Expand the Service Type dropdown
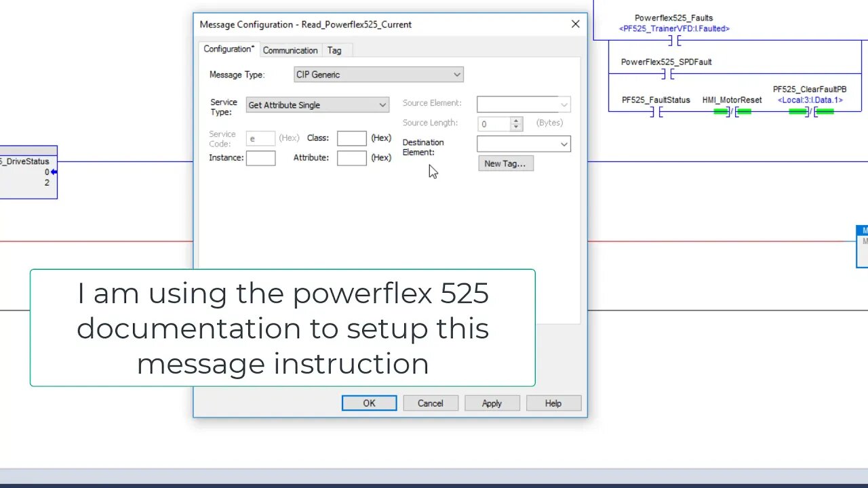 (317, 105)
